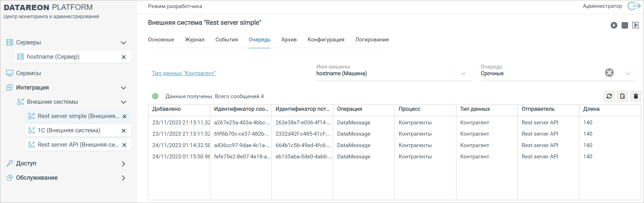644x203 pixels.
Task: Click the start (play) system icon
Action: click(614, 25)
